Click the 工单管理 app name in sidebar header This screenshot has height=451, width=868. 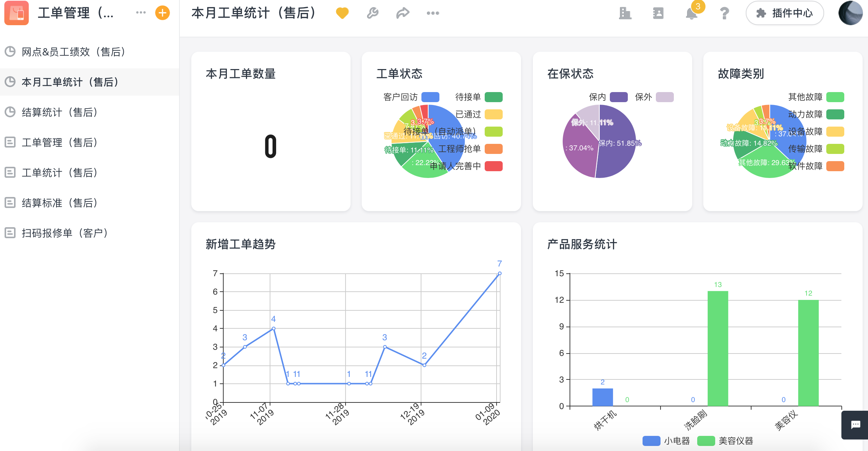tap(76, 13)
